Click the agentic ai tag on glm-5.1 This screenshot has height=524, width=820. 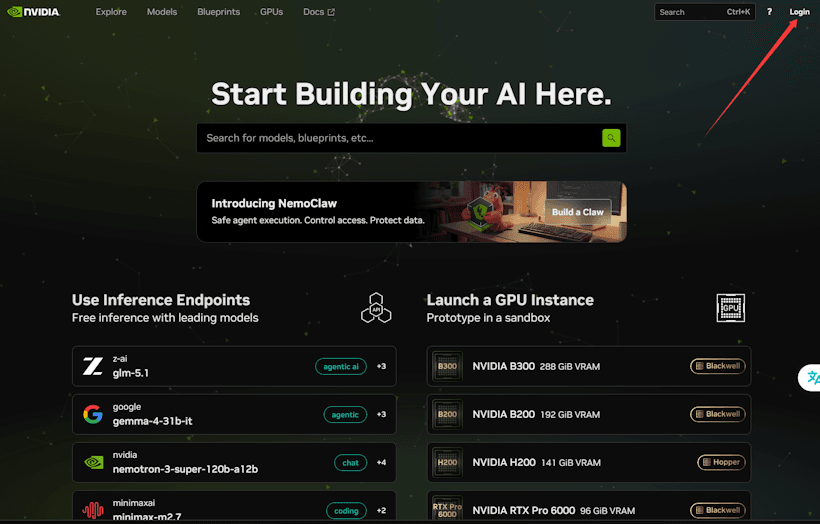click(341, 367)
